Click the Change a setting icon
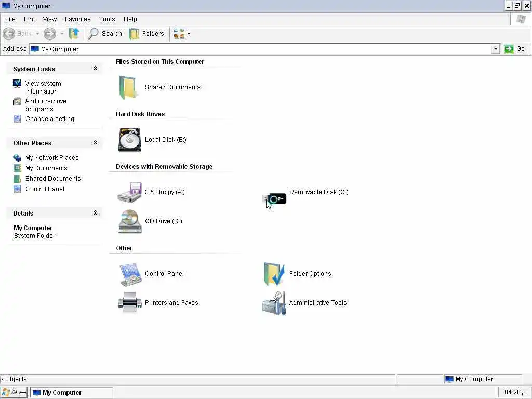Viewport: 532px width, 399px height. [17, 119]
